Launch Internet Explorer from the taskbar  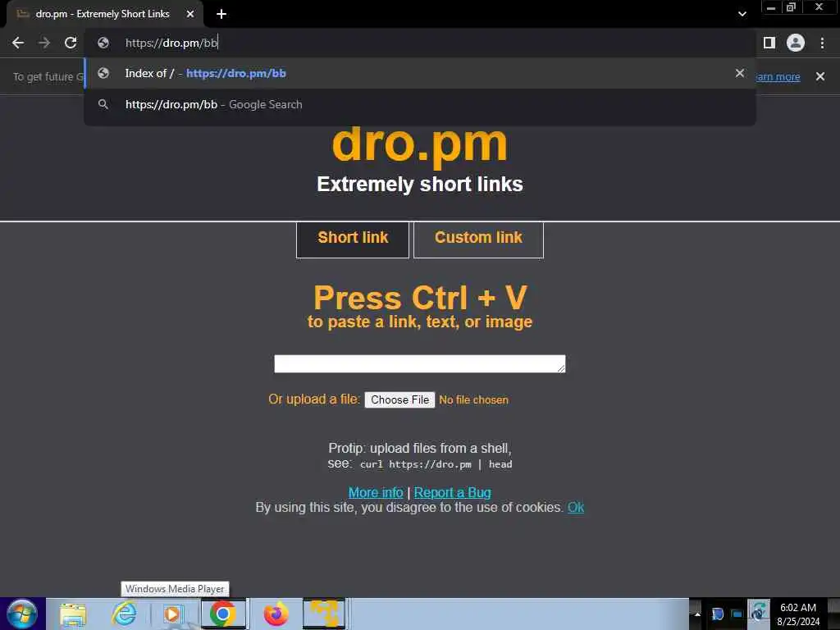click(x=124, y=614)
